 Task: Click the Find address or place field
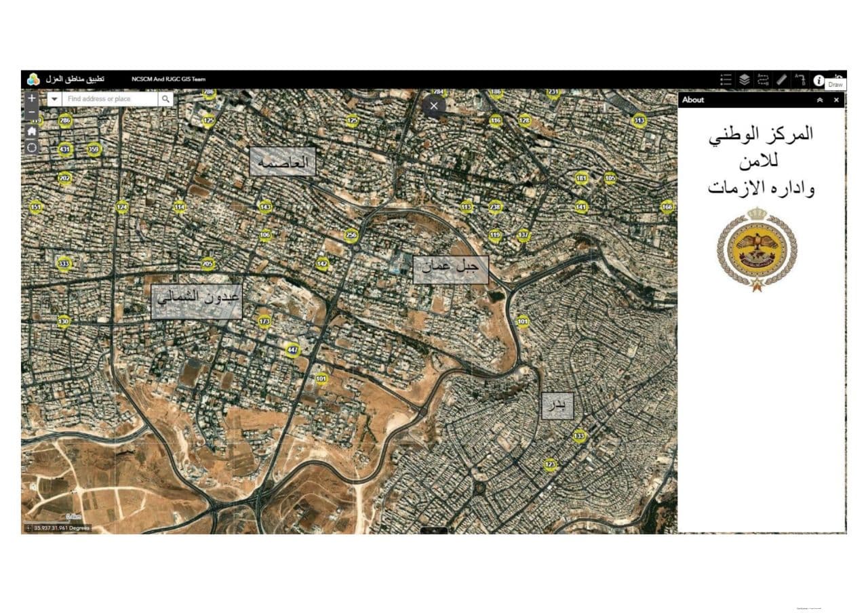click(x=110, y=99)
